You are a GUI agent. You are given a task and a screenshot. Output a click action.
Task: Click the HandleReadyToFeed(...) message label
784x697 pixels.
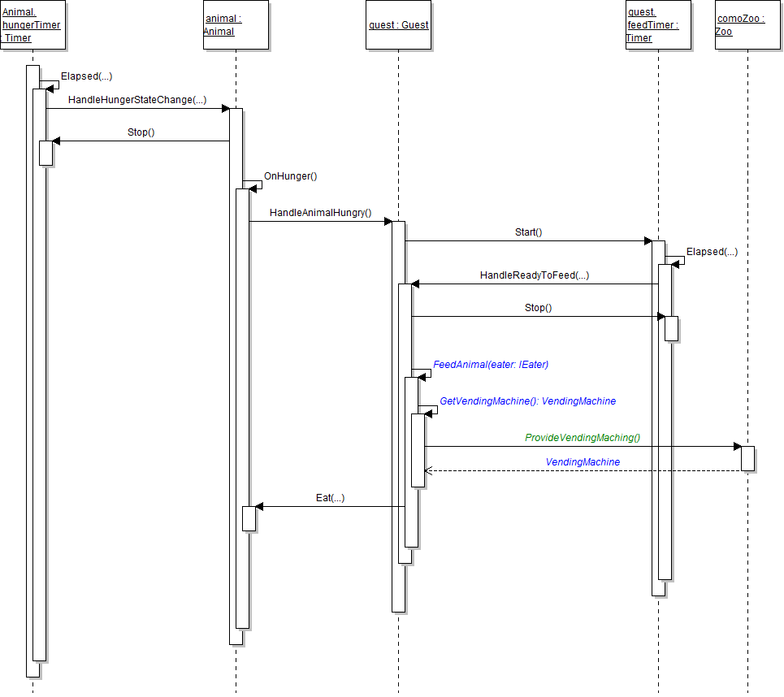pyautogui.click(x=534, y=275)
